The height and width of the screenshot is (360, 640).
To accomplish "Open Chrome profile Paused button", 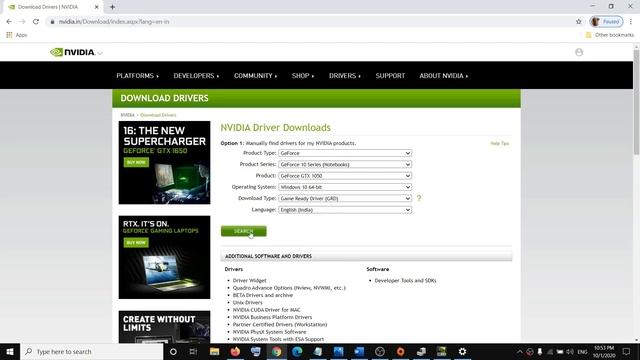I will (606, 22).
